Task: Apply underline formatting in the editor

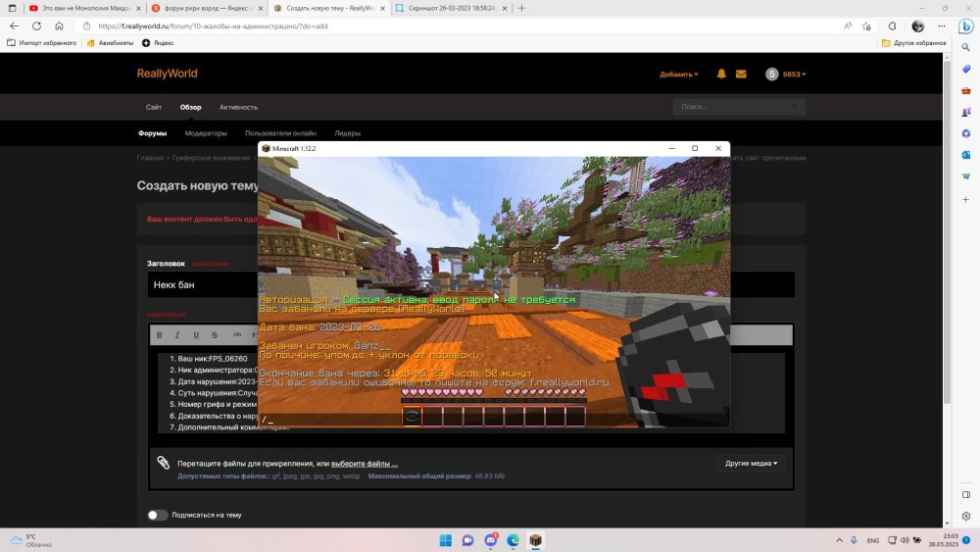Action: [196, 335]
